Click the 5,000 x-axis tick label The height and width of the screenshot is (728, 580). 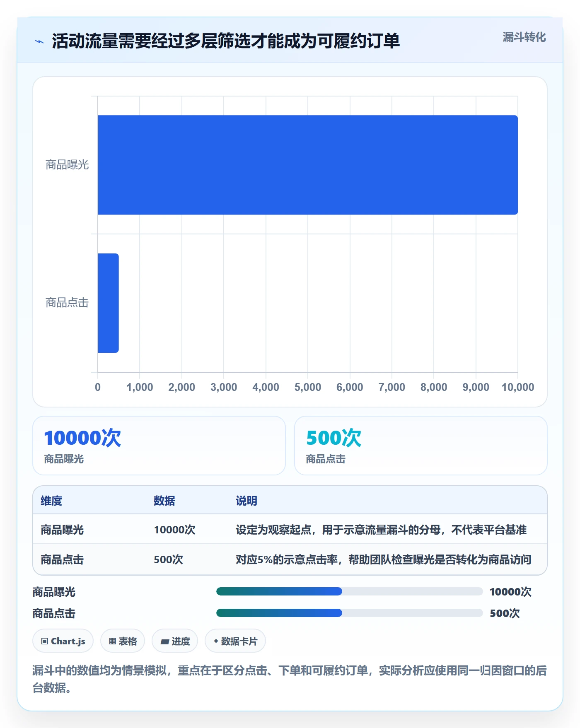tap(308, 387)
